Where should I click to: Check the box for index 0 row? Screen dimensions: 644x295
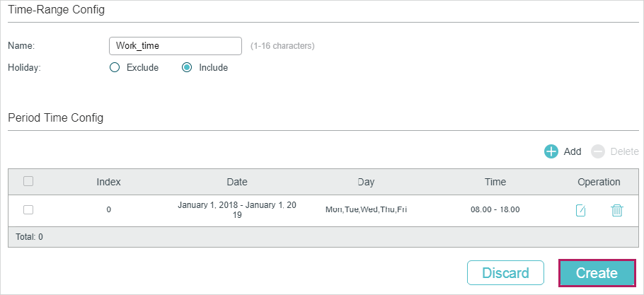click(28, 209)
